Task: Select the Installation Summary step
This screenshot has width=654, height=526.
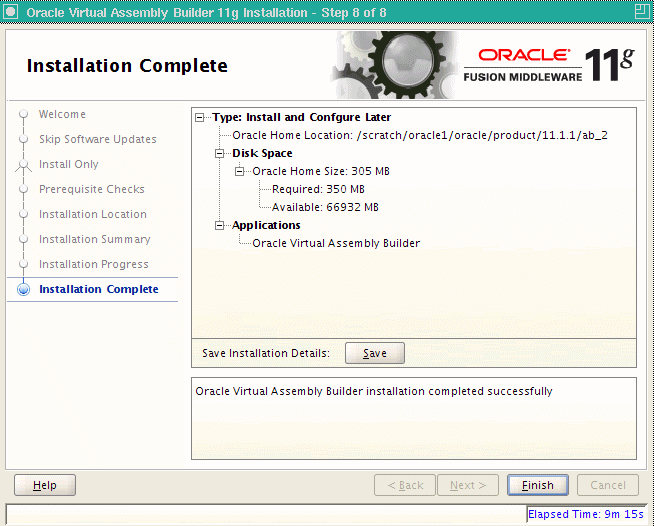Action: pyautogui.click(x=95, y=239)
